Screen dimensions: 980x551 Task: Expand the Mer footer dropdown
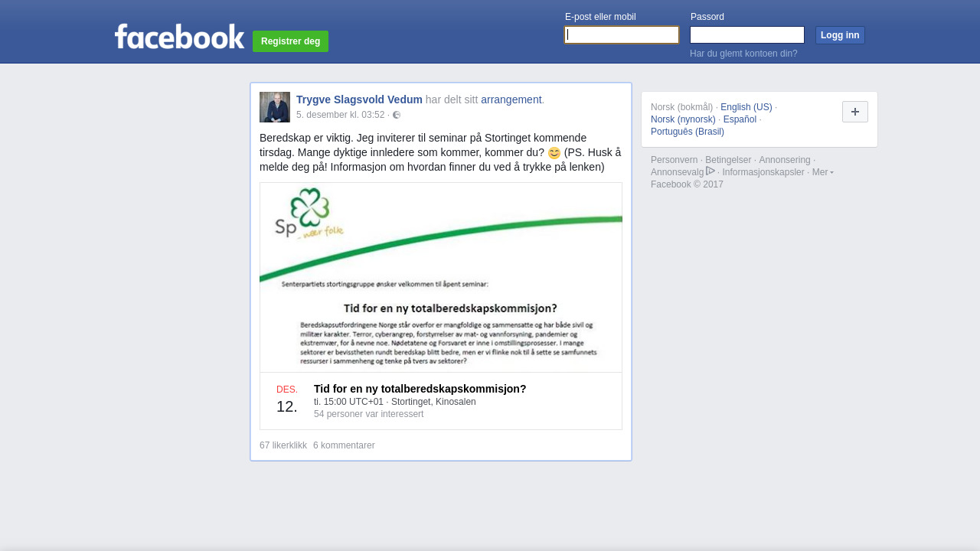[x=823, y=172]
